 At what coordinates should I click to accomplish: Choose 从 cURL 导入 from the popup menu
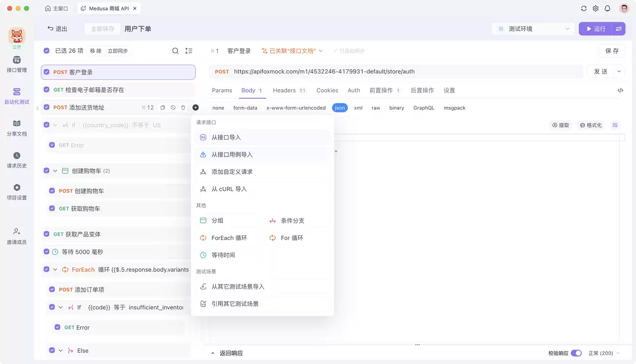point(262,189)
